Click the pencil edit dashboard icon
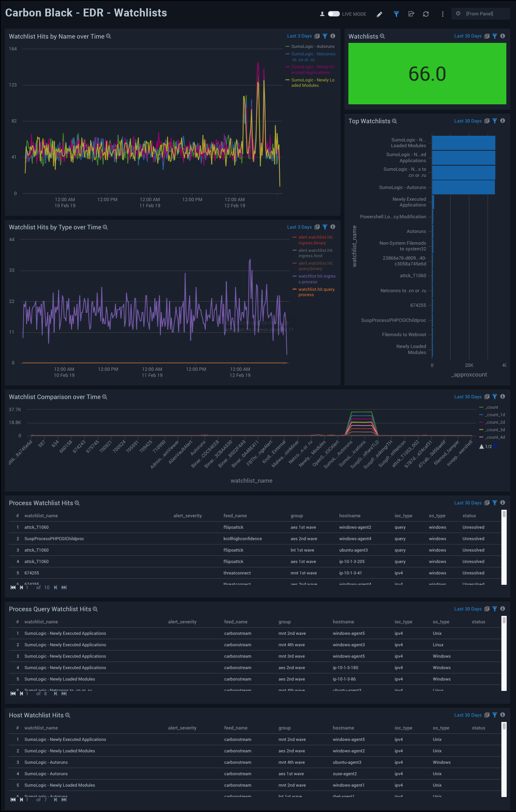516x812 pixels. click(x=379, y=14)
